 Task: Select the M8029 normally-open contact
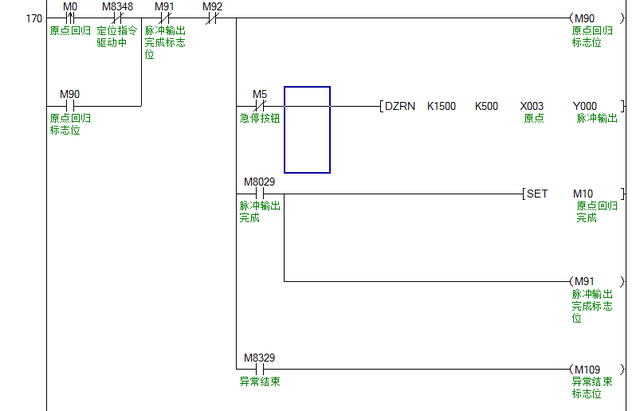click(260, 194)
